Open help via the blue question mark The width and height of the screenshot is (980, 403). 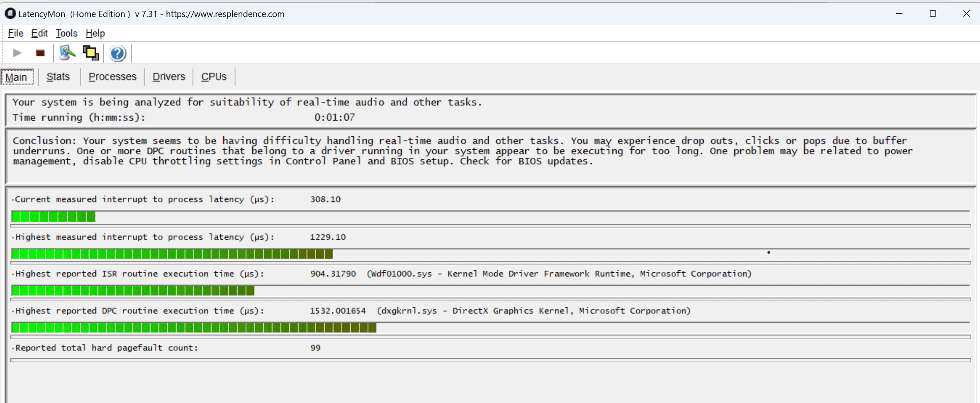click(117, 53)
